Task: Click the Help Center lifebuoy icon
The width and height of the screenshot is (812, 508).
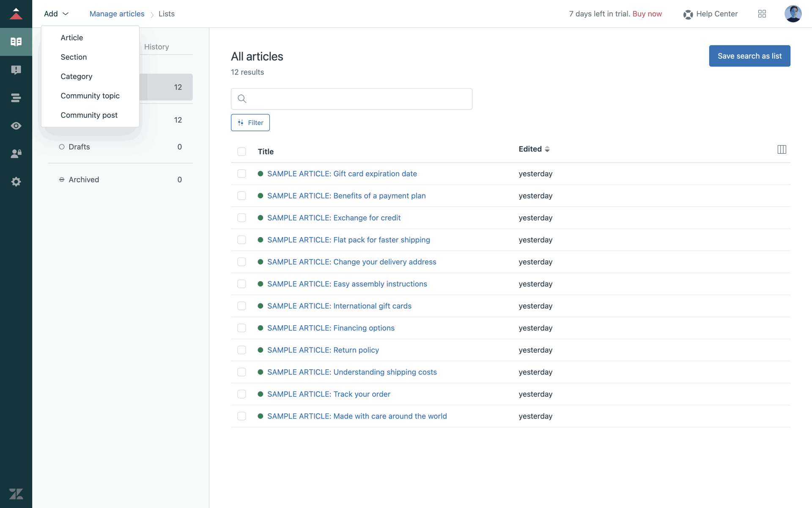Action: pos(688,14)
